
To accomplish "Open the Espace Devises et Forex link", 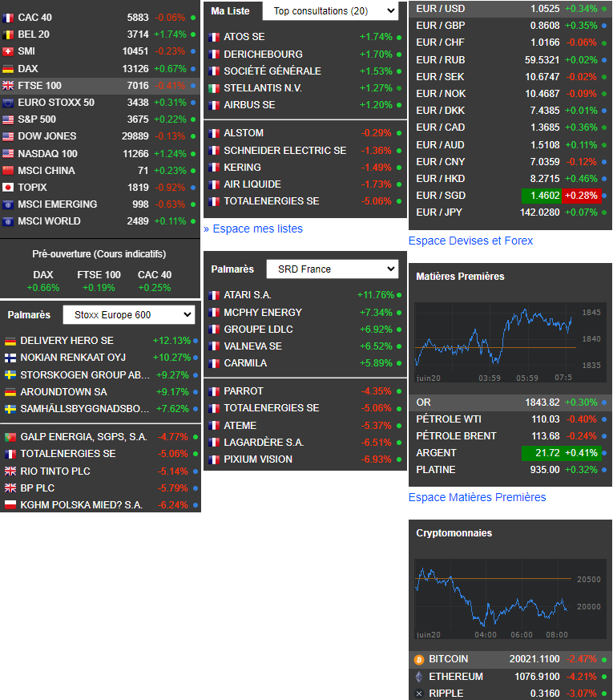I will click(470, 241).
